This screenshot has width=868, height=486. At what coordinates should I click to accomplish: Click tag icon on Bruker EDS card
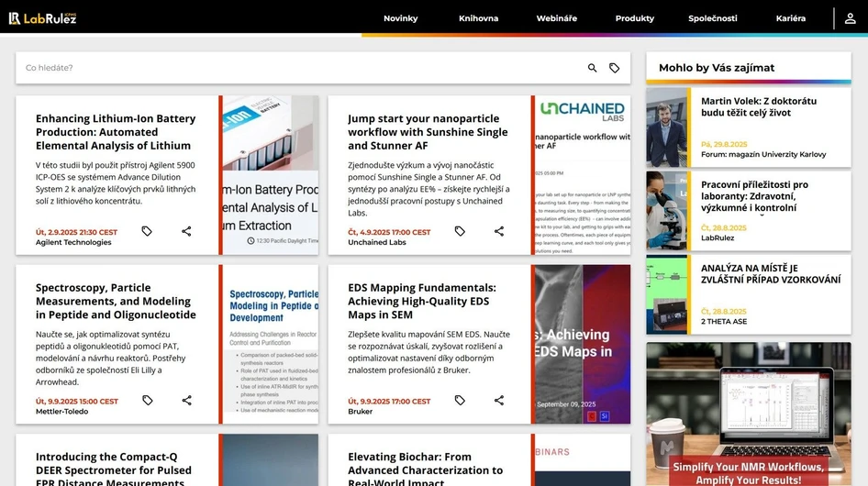pyautogui.click(x=460, y=401)
